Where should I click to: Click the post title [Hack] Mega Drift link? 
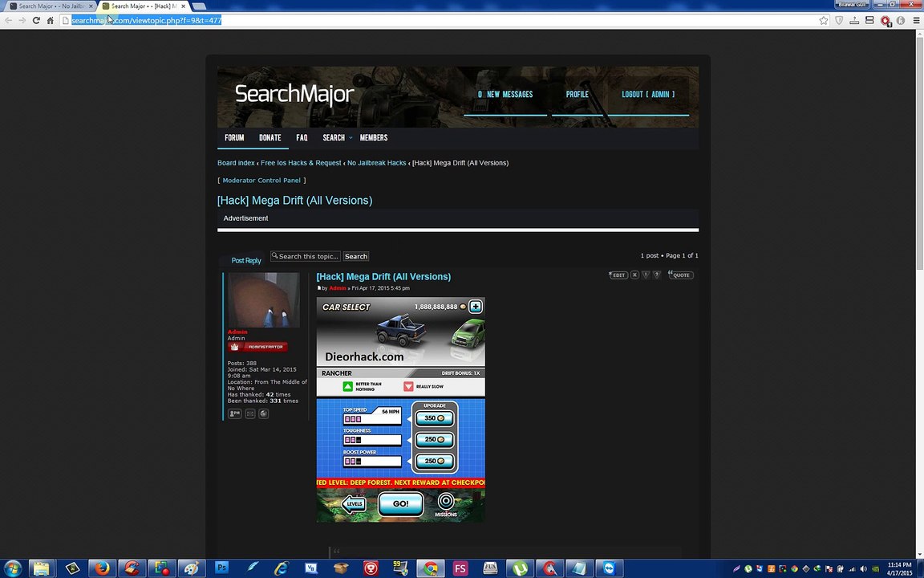click(x=383, y=277)
